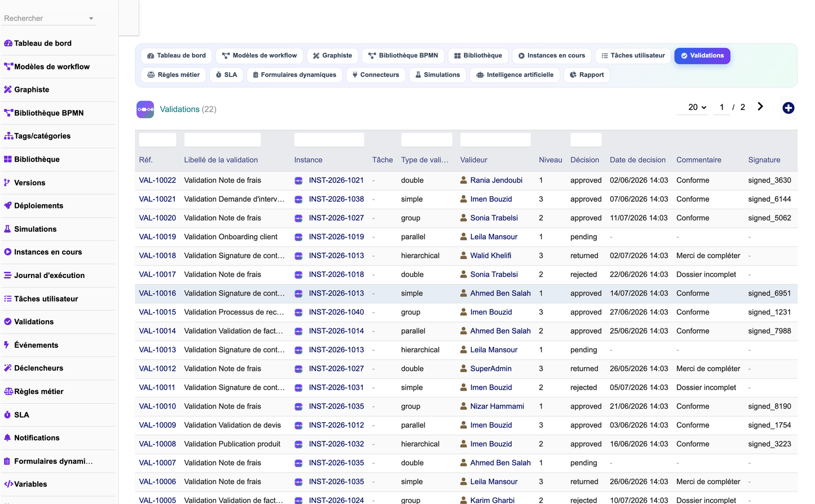
Task: Click the Décision column filter field
Action: [x=586, y=140]
